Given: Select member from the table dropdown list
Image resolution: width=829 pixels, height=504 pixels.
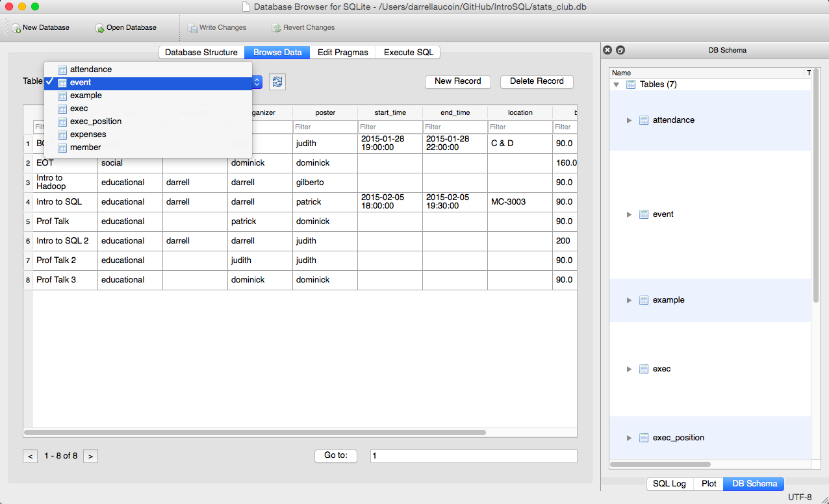Looking at the screenshot, I should [84, 147].
